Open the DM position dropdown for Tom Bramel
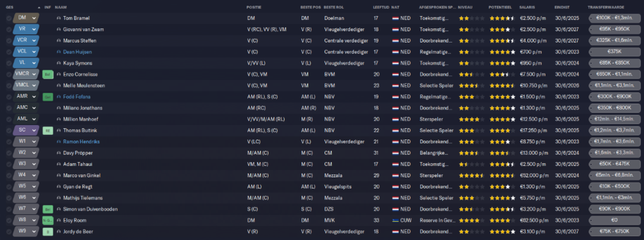The width and height of the screenshot is (644, 240). [26, 18]
